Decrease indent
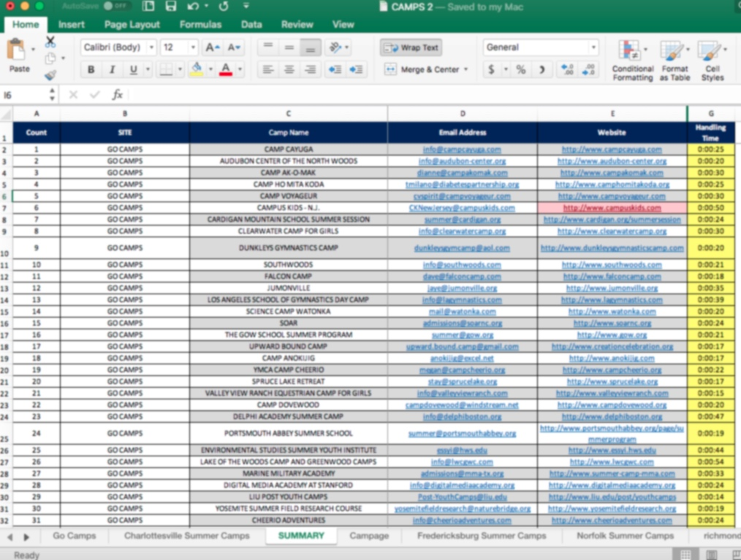Image resolution: width=741 pixels, height=560 pixels. [x=335, y=70]
